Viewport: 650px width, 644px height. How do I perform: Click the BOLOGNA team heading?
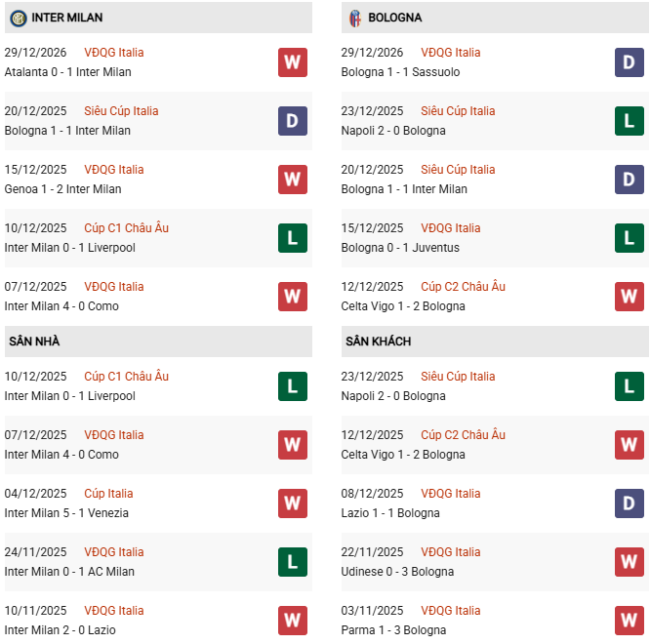(395, 18)
